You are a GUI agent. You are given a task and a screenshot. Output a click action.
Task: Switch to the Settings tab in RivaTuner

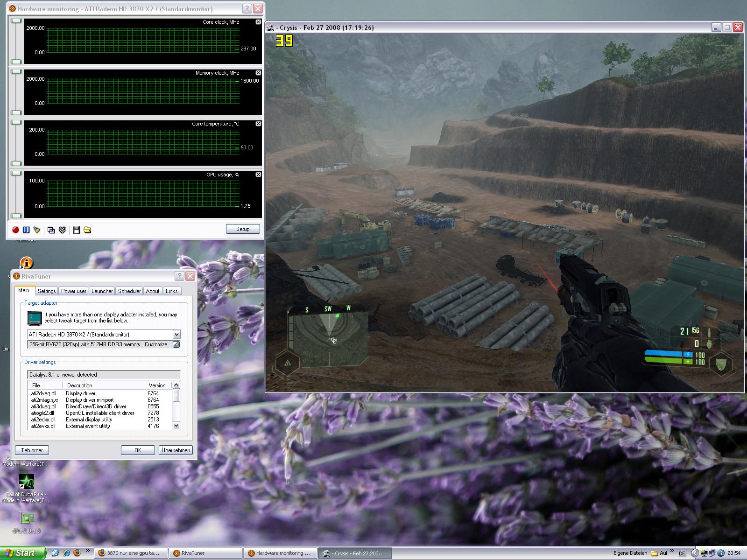point(47,291)
